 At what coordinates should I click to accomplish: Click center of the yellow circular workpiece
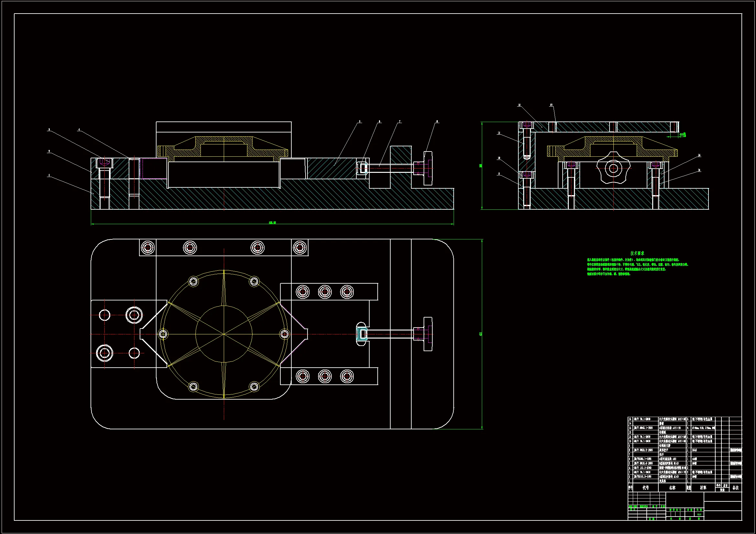click(x=224, y=334)
